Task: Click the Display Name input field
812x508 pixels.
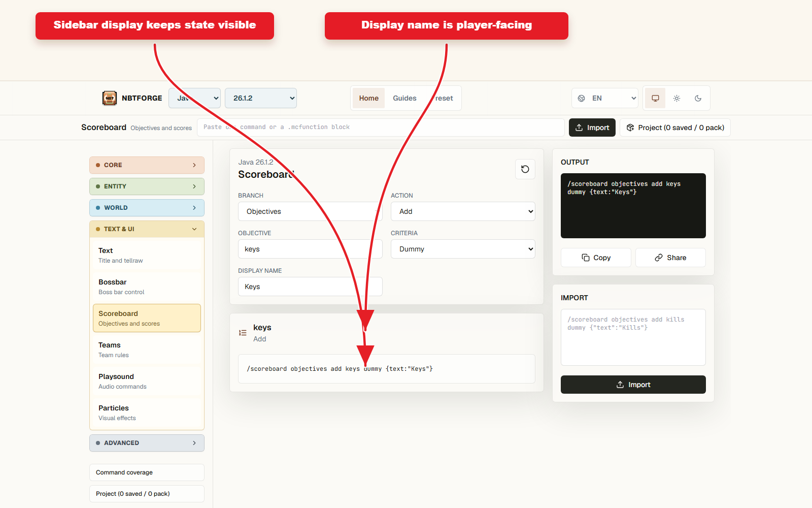Action: tap(310, 287)
